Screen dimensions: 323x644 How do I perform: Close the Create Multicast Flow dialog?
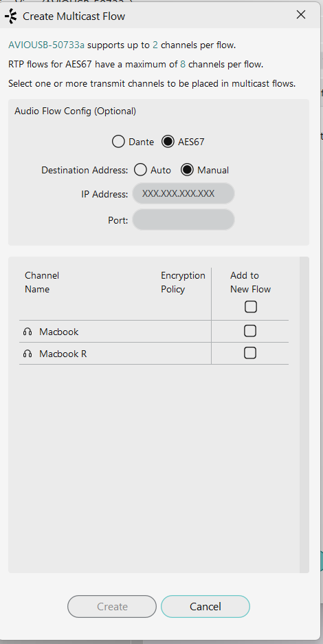301,14
